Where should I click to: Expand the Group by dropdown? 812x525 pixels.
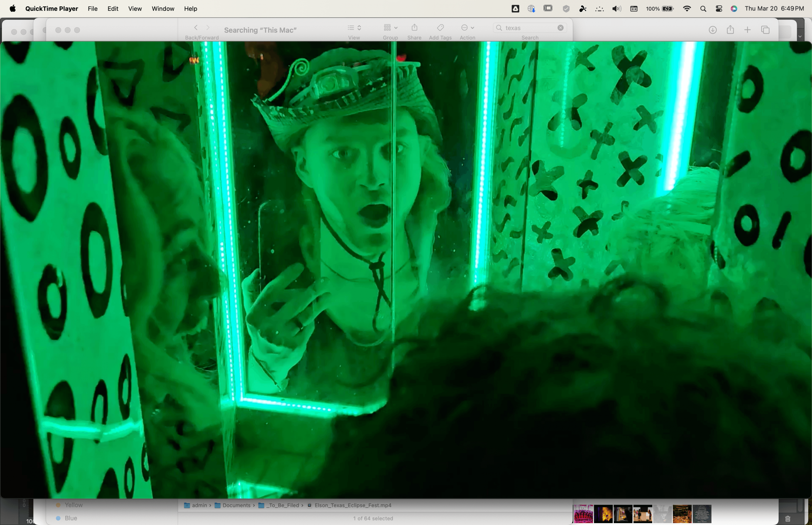point(390,28)
